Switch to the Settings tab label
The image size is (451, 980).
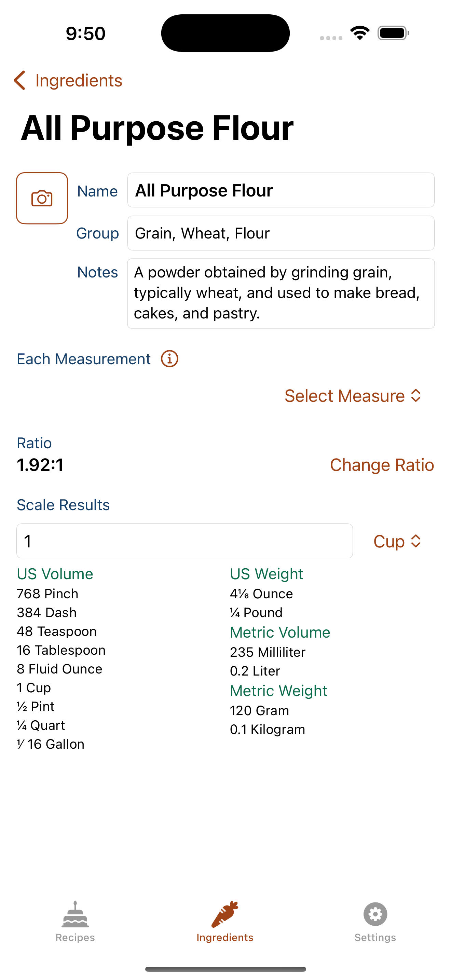375,937
